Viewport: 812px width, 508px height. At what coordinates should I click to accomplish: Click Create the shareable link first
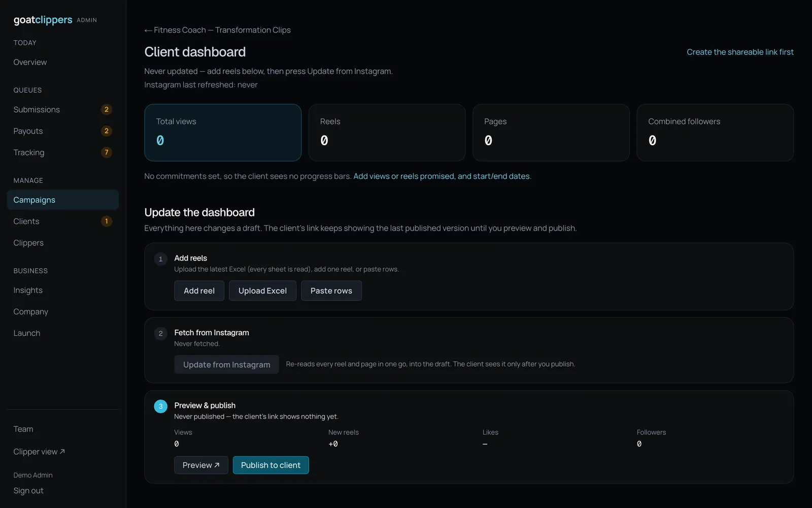(740, 52)
